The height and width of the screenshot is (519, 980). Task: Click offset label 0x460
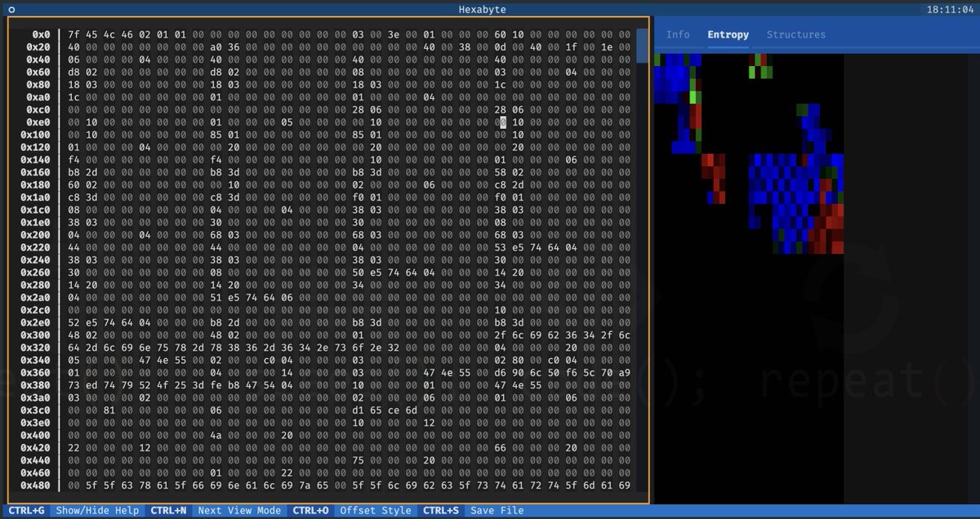pos(35,472)
